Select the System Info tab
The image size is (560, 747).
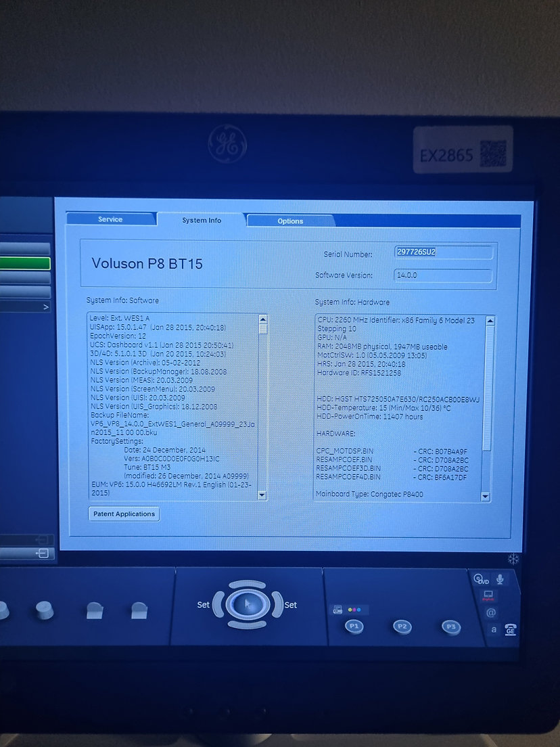202,220
